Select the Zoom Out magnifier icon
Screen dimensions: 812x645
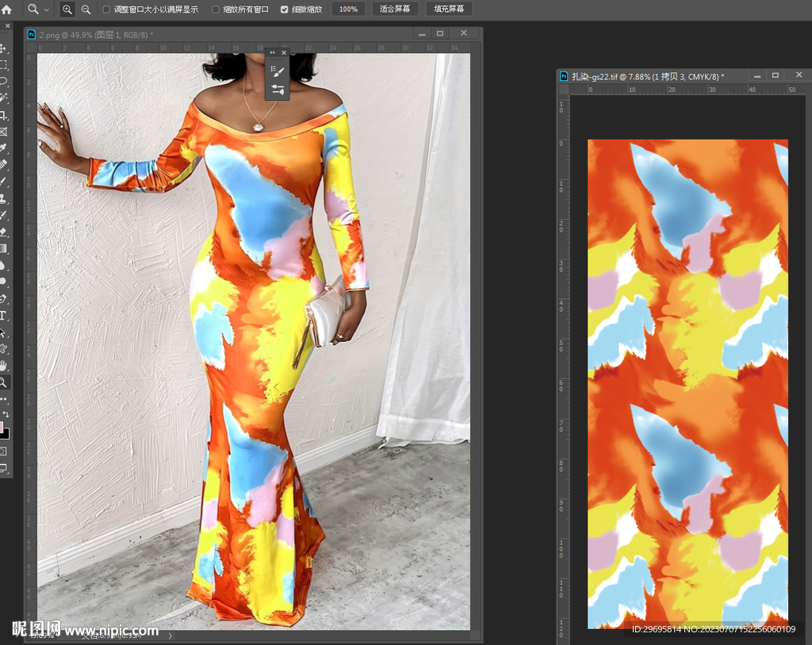[86, 10]
